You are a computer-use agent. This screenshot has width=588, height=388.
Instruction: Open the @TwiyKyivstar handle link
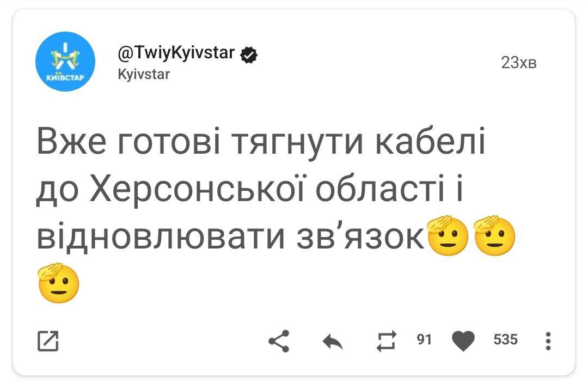176,53
